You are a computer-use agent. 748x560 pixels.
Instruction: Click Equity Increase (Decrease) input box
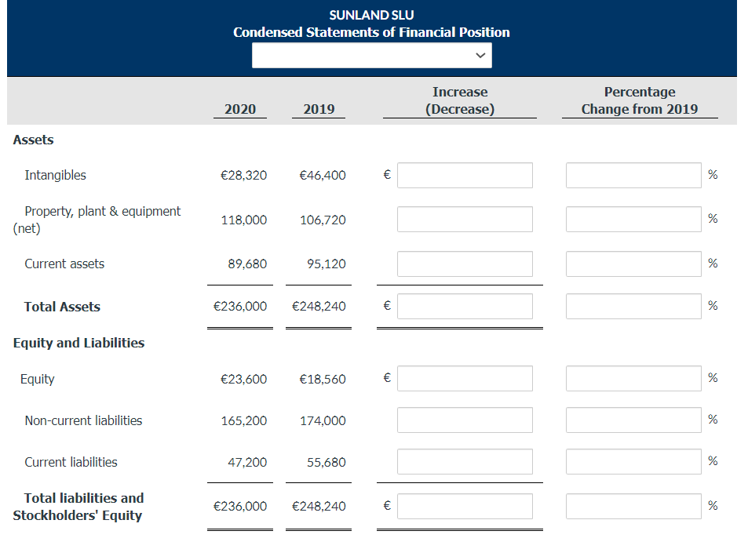[x=465, y=378]
